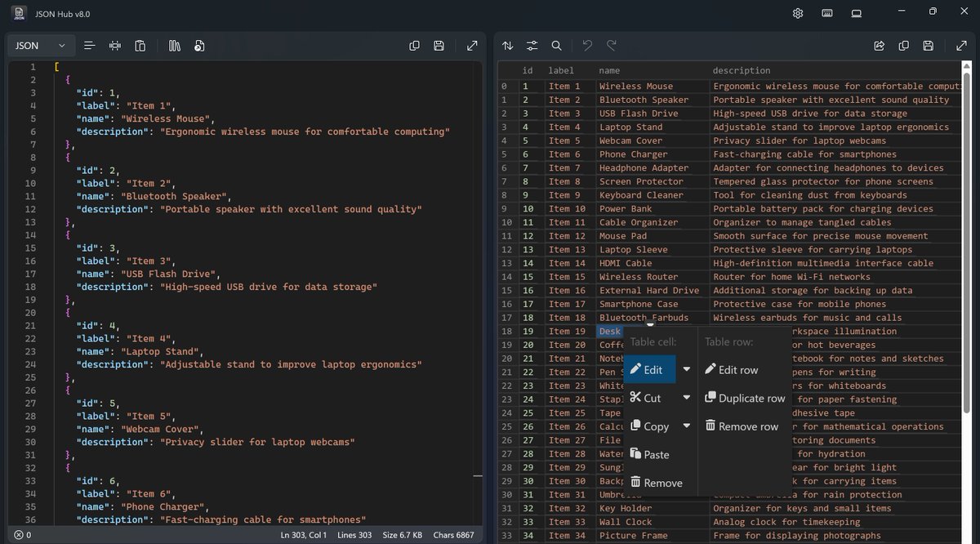Copy contents of the right table panel

903,46
